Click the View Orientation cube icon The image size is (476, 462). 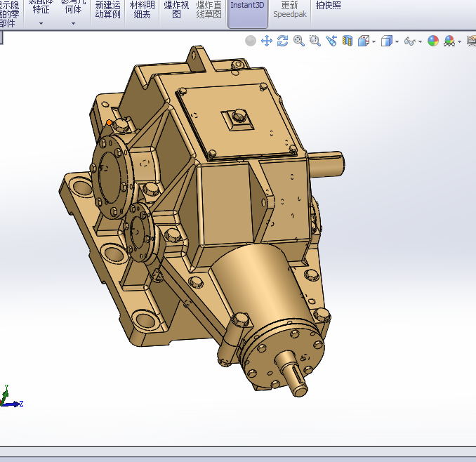pos(364,41)
